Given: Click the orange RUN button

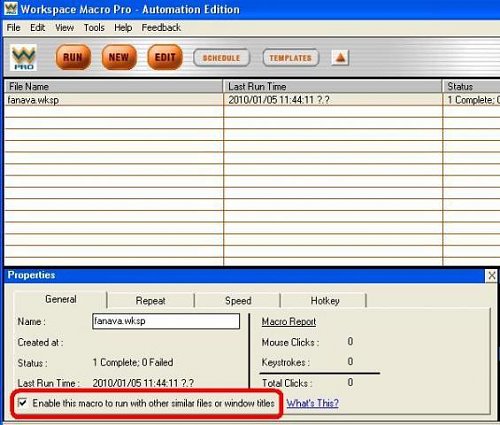Looking at the screenshot, I should pyautogui.click(x=73, y=57).
